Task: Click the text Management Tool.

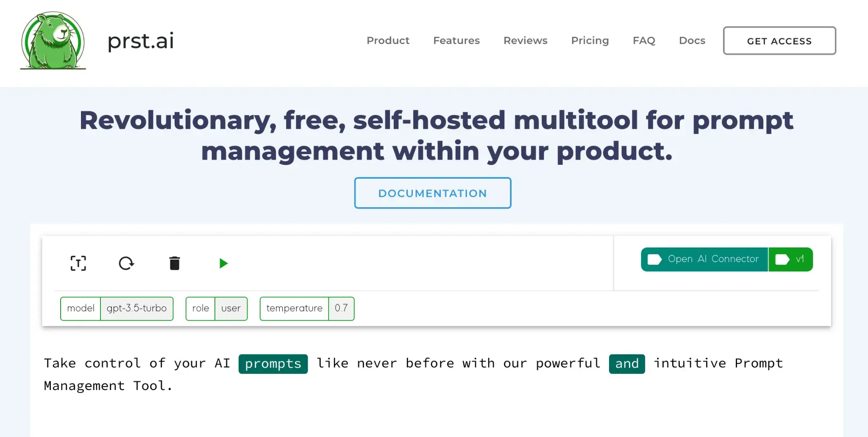Action: 108,386
